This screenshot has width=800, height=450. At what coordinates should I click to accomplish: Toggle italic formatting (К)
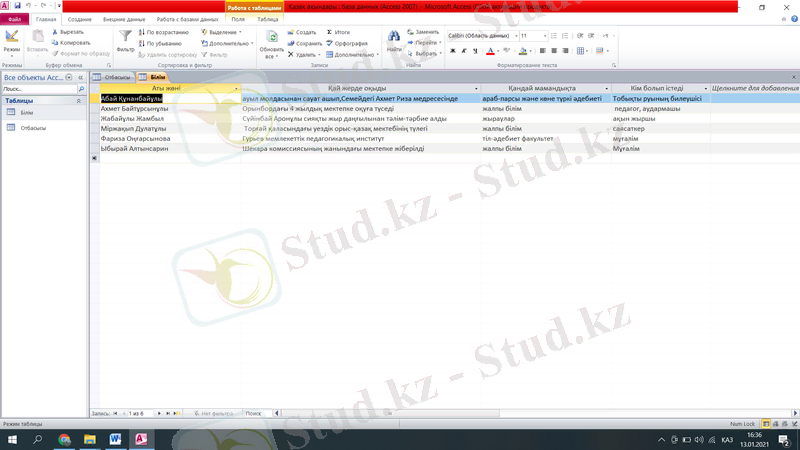pyautogui.click(x=464, y=51)
